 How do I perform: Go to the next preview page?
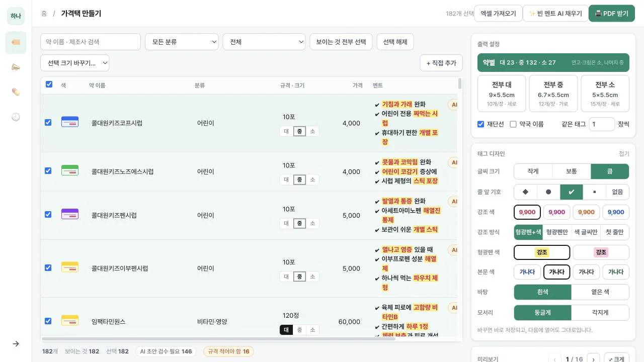point(594,359)
